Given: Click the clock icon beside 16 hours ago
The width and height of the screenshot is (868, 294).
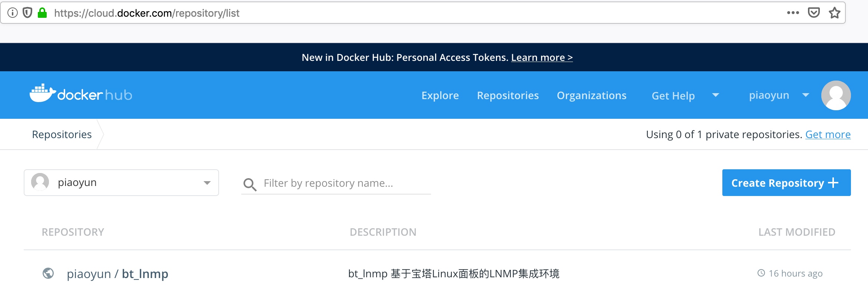Looking at the screenshot, I should (x=761, y=273).
